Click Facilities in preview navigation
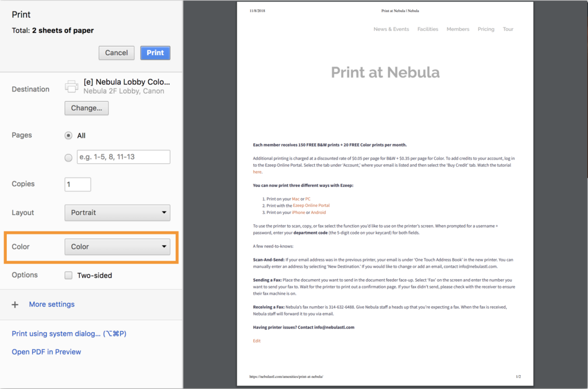588x389 pixels. pos(428,29)
